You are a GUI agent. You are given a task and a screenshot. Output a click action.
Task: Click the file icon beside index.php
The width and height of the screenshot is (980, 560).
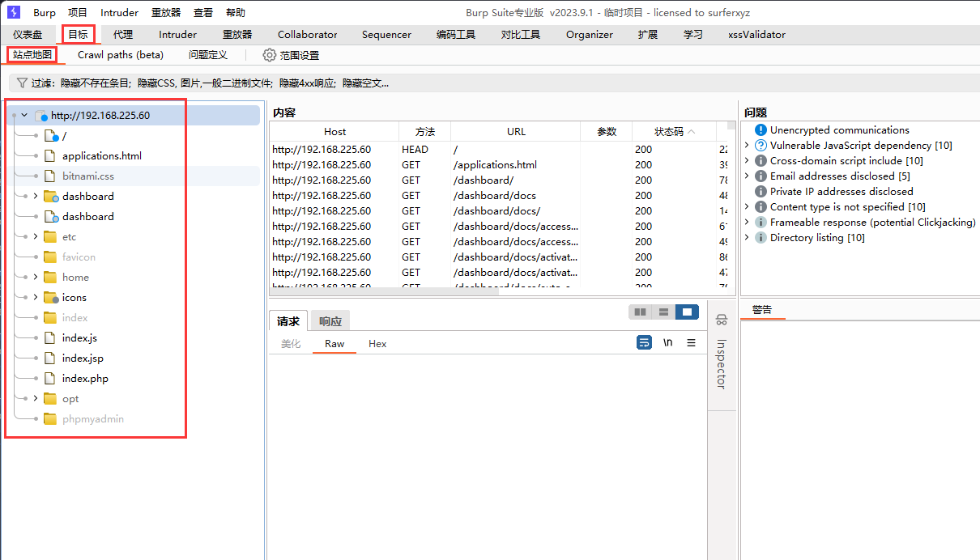point(50,379)
